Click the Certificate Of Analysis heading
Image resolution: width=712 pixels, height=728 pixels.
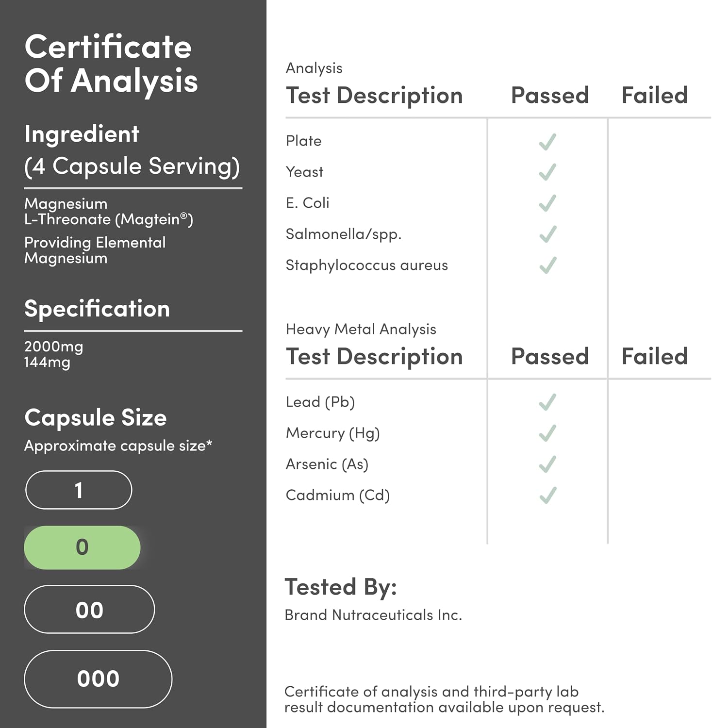[111, 64]
